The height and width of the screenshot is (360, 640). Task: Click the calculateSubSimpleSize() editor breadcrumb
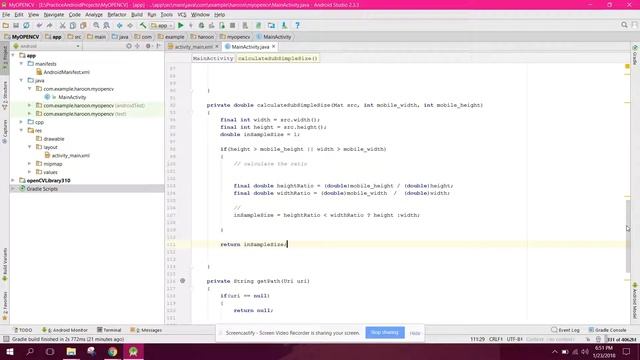[278, 58]
